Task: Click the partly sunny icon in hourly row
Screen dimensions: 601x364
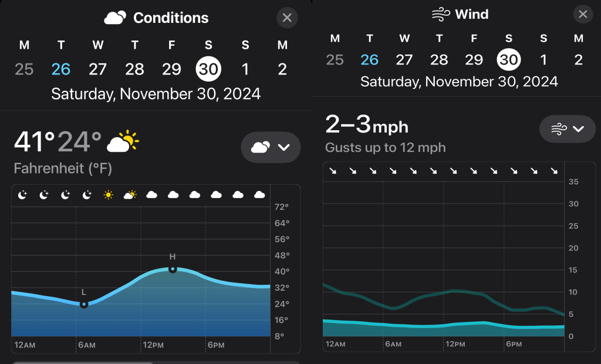Action: 130,195
